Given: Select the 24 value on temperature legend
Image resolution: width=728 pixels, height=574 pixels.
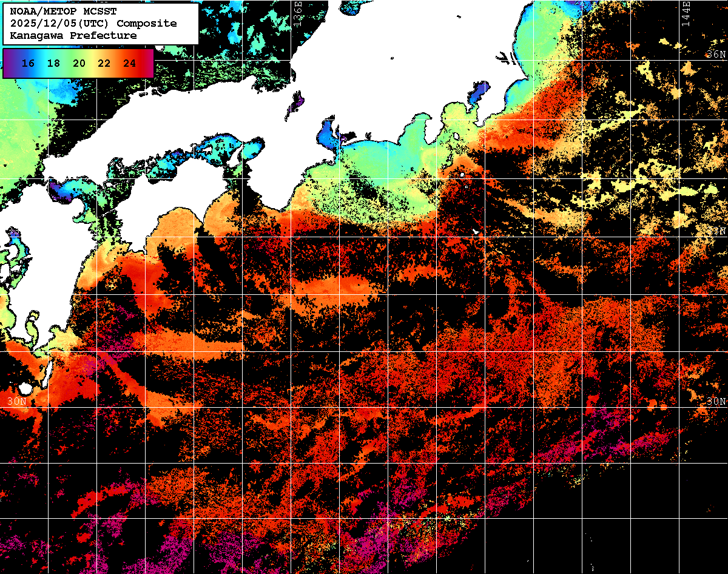Looking at the screenshot, I should (129, 63).
